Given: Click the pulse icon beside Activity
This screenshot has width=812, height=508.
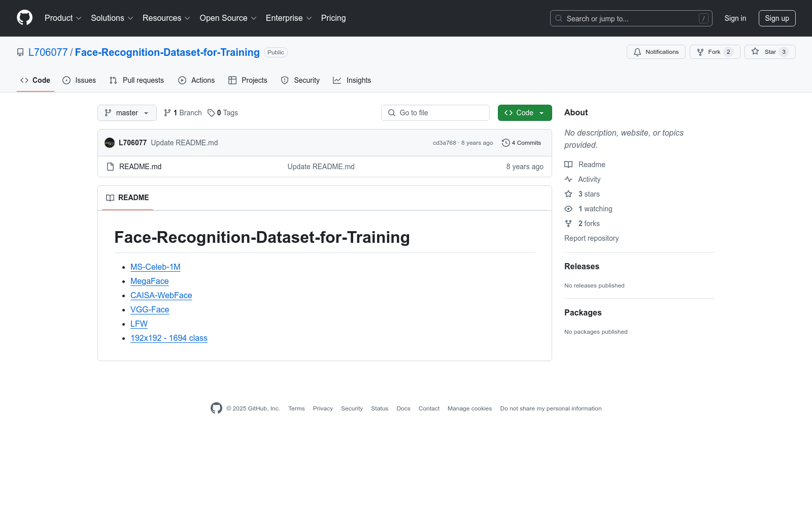Looking at the screenshot, I should tap(568, 179).
